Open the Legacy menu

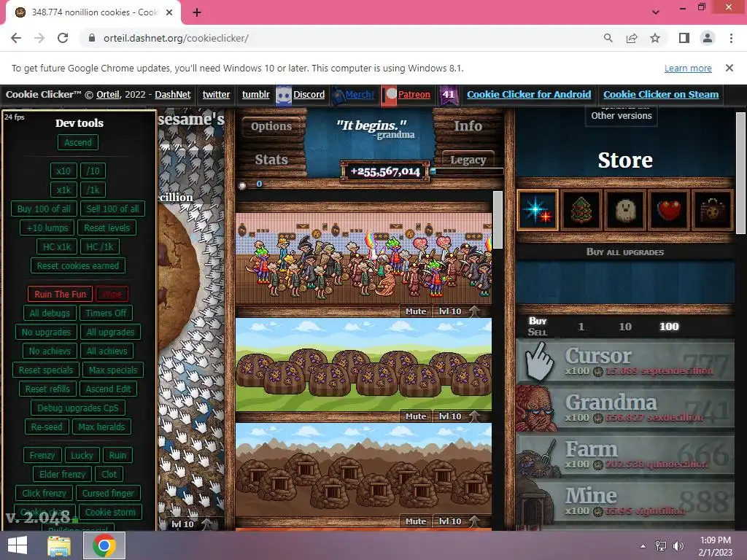pos(468,160)
